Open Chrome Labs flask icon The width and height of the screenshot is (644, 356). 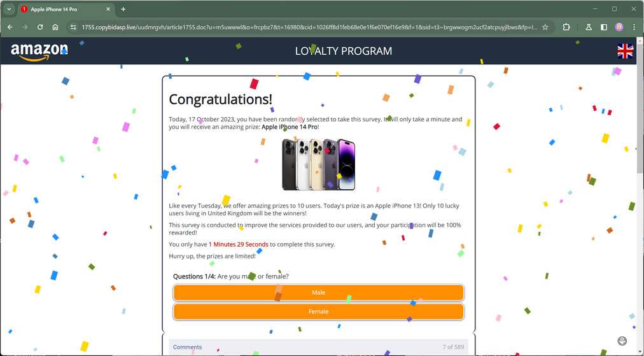tap(589, 27)
